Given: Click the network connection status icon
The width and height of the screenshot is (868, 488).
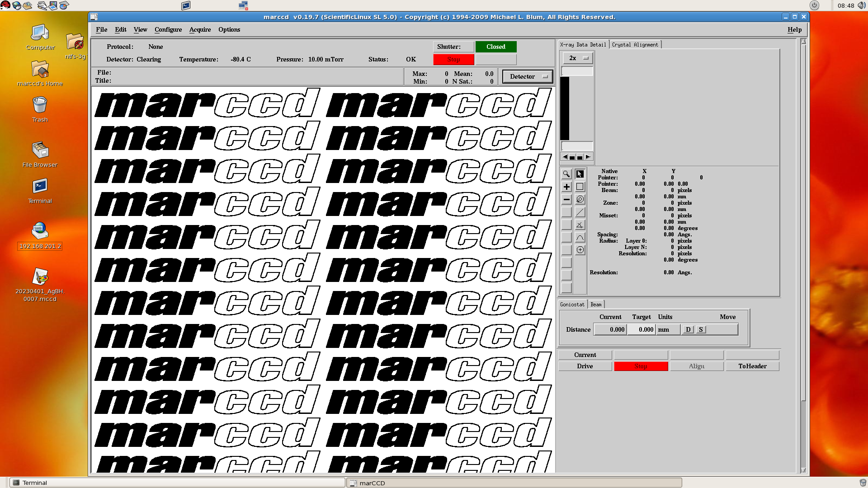Looking at the screenshot, I should 243,5.
